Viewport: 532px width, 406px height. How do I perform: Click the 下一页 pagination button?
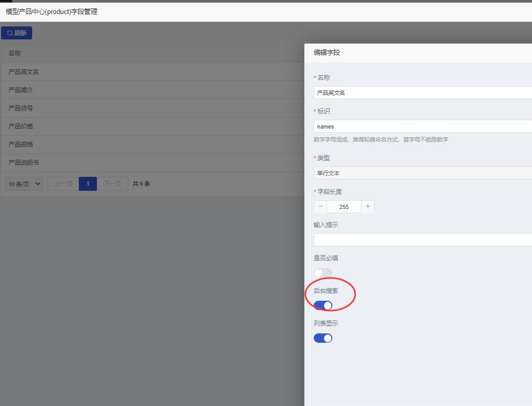click(x=113, y=184)
